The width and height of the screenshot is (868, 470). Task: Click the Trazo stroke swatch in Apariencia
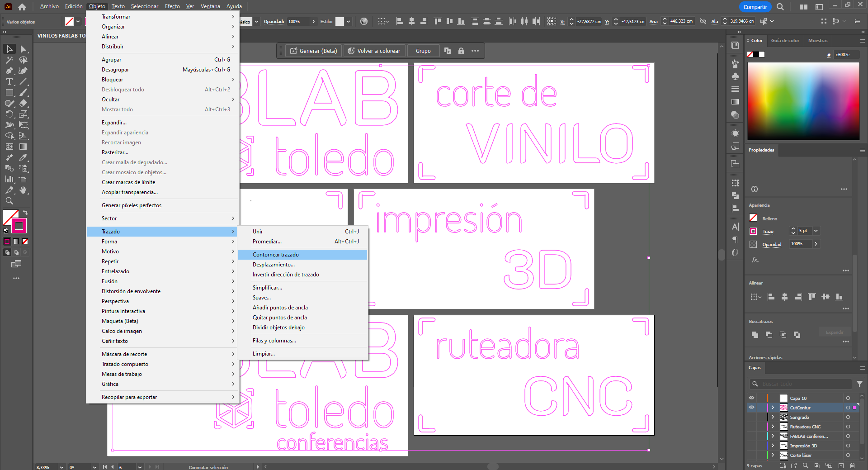[753, 231]
